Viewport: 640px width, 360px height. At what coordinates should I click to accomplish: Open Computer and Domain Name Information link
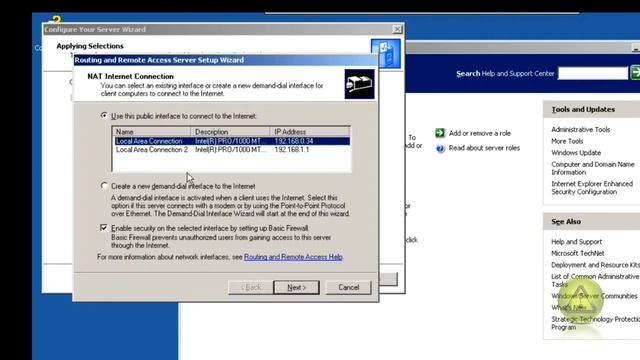coord(593,168)
